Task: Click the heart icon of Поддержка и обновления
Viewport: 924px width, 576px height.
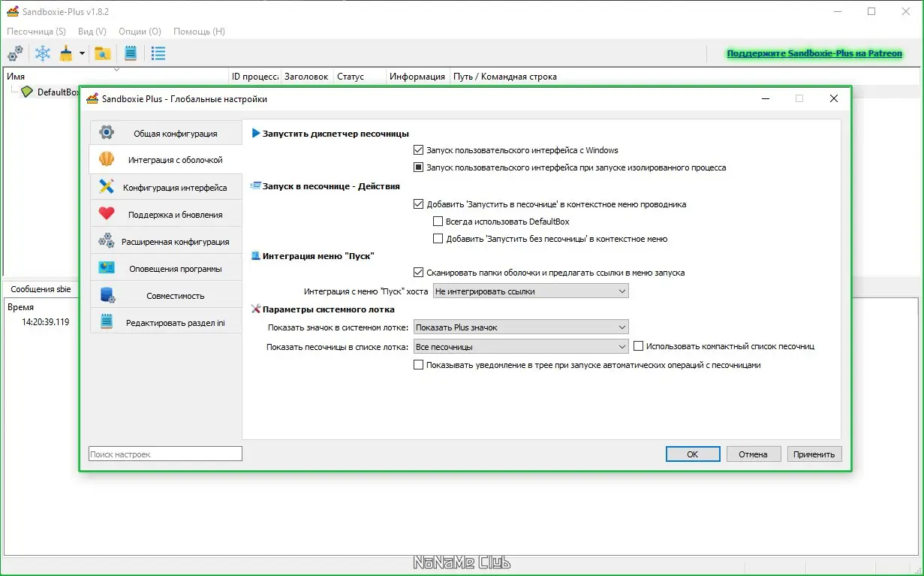Action: point(107,214)
